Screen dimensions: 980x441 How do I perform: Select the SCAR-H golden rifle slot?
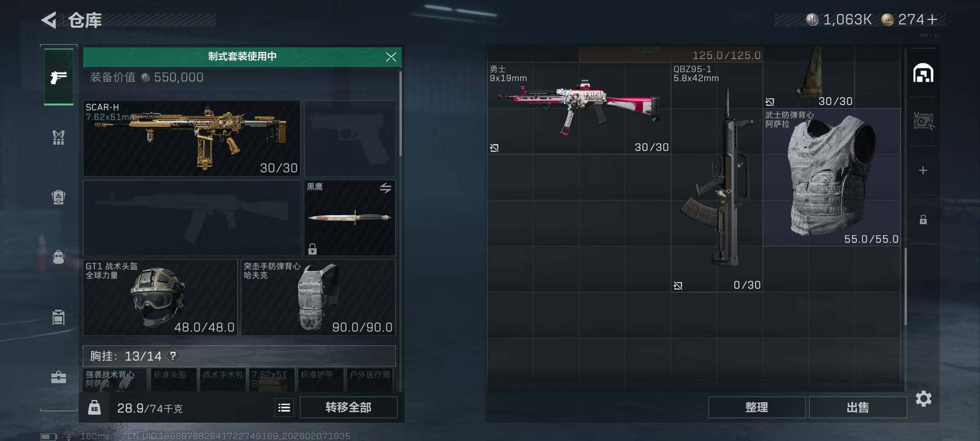coord(192,138)
